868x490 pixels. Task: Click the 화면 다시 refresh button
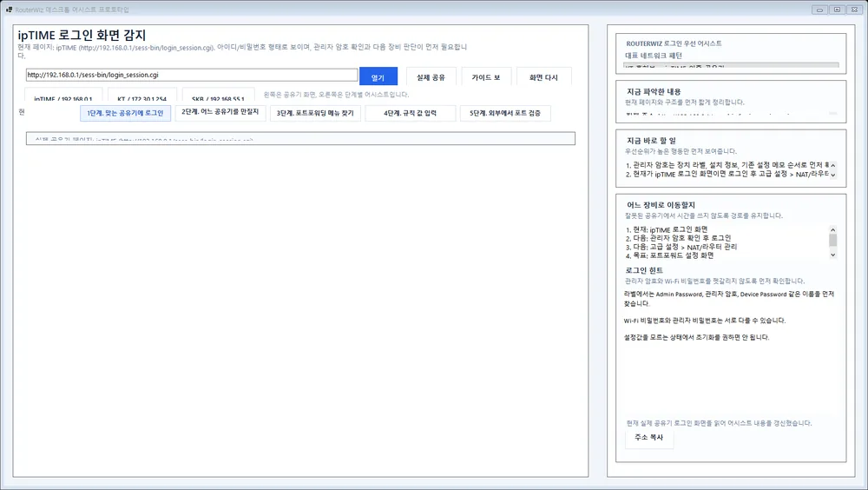point(543,76)
